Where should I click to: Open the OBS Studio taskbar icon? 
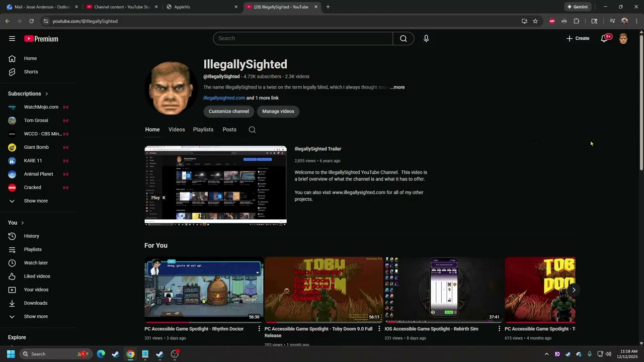175,354
